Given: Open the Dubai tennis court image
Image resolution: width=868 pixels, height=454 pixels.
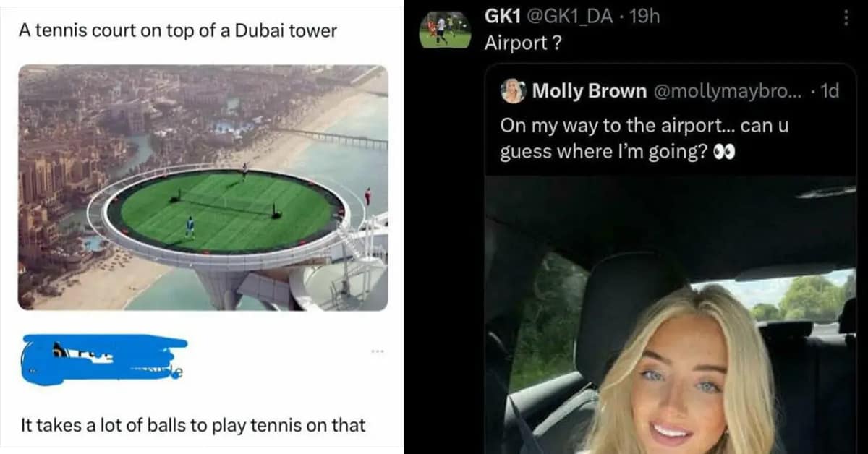Looking at the screenshot, I should point(203,188).
